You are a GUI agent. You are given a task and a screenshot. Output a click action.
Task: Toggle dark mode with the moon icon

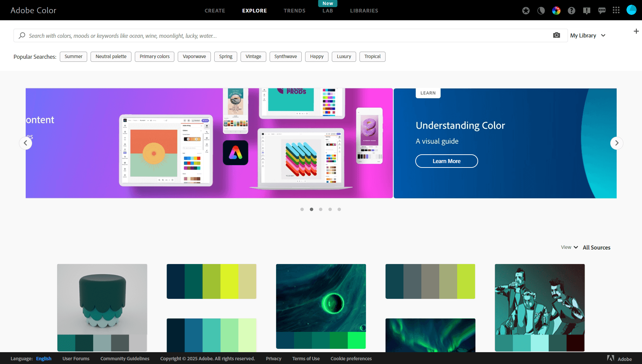[x=541, y=10]
